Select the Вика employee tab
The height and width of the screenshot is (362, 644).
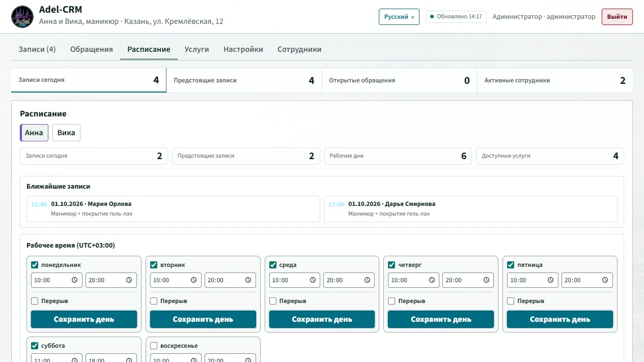pyautogui.click(x=66, y=133)
